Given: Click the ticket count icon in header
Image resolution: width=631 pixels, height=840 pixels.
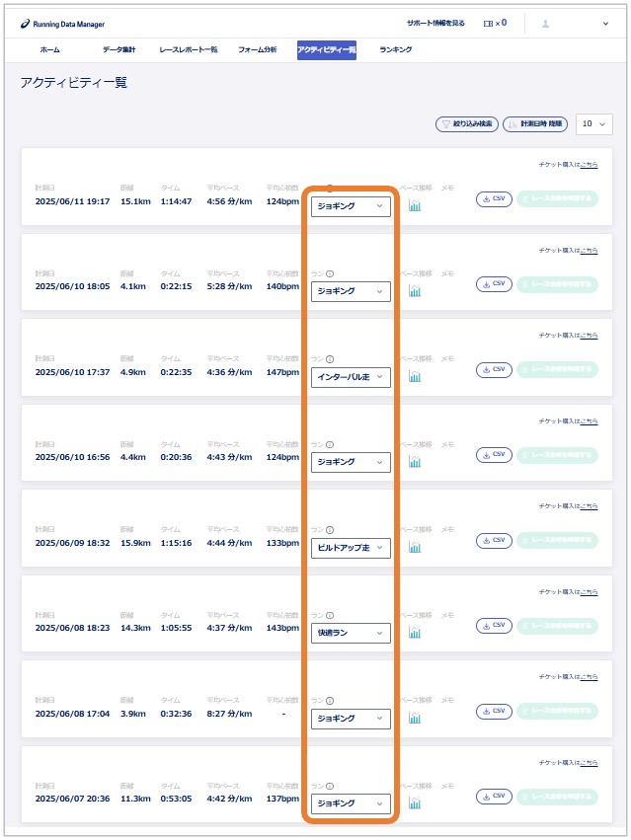Looking at the screenshot, I should coord(488,23).
